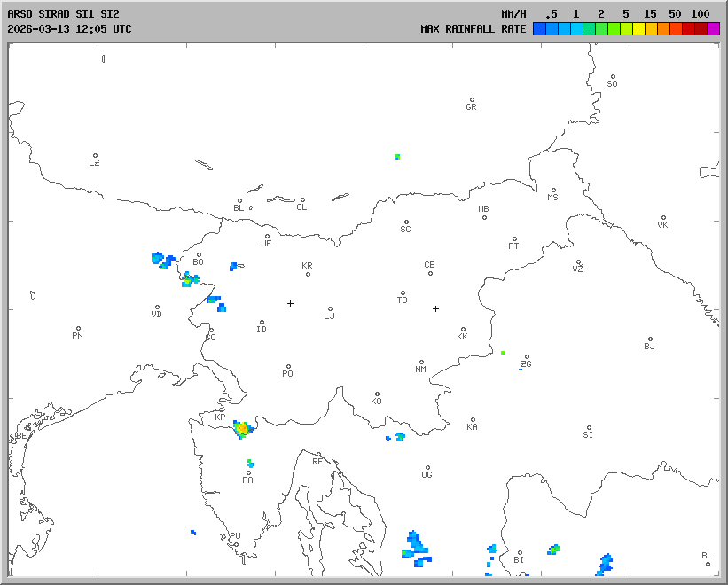728x585 pixels.
Task: Select the yellow swatch in rainfall legend
Action: coord(638,29)
